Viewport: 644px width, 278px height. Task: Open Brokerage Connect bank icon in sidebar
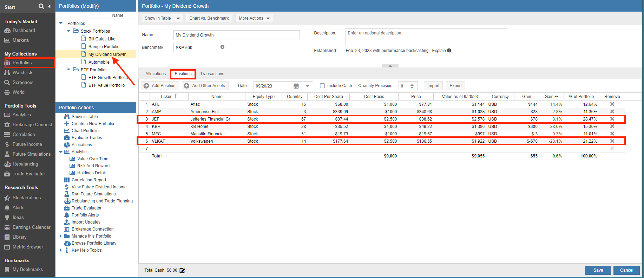[x=7, y=125]
